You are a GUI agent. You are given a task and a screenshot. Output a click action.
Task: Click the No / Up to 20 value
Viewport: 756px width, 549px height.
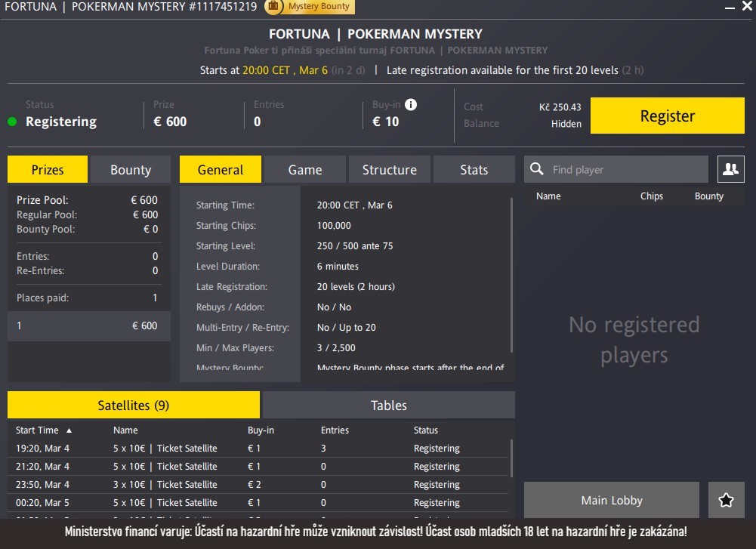click(x=346, y=327)
